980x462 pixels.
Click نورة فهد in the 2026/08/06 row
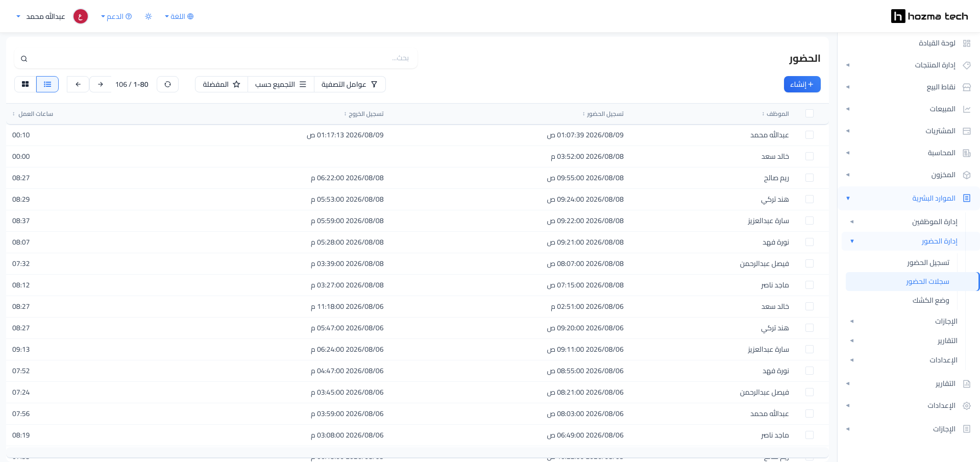point(775,371)
